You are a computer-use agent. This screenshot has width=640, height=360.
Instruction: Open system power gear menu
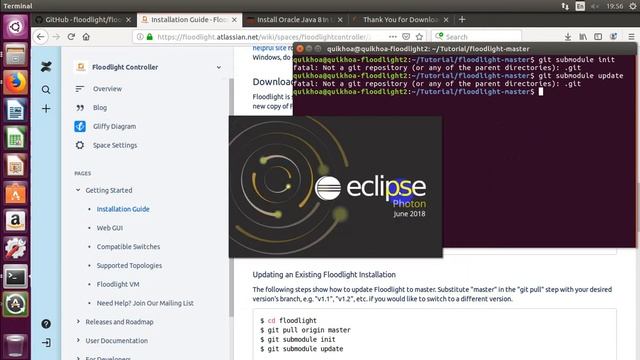[632, 6]
